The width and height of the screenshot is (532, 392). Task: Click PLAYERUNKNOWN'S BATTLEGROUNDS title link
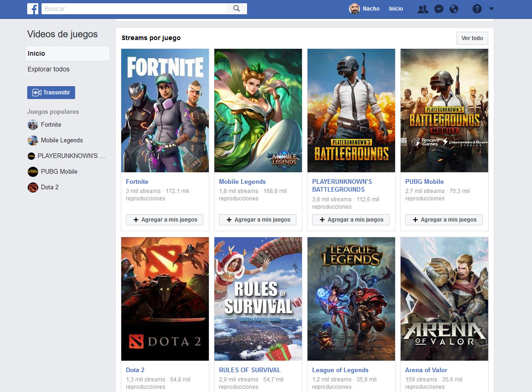point(342,186)
